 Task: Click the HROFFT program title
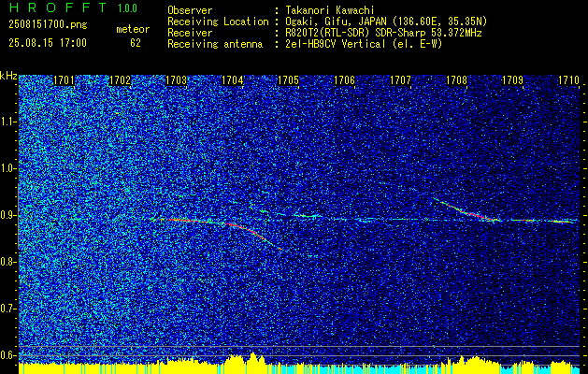58,7
